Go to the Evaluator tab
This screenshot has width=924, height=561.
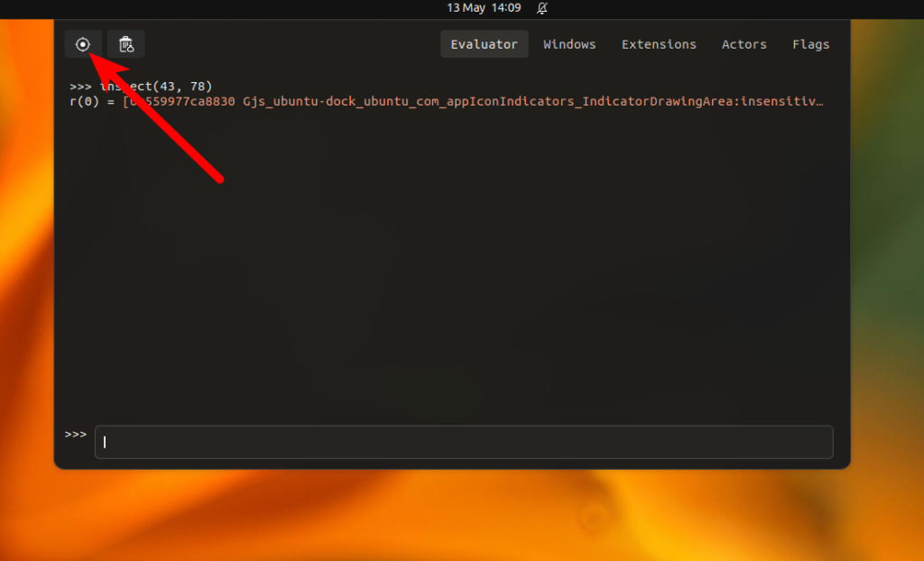pos(485,44)
